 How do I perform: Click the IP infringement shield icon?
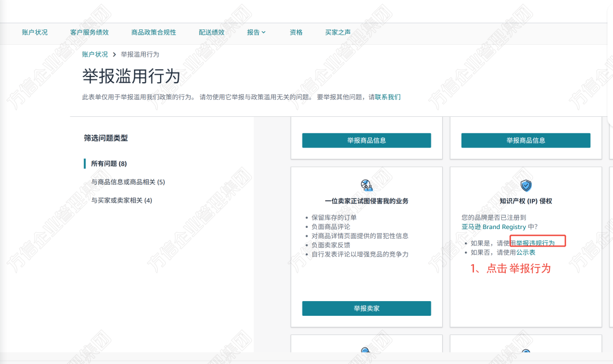(526, 185)
